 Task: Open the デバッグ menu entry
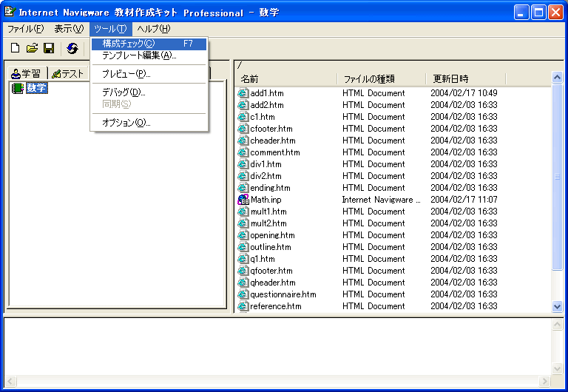point(123,92)
